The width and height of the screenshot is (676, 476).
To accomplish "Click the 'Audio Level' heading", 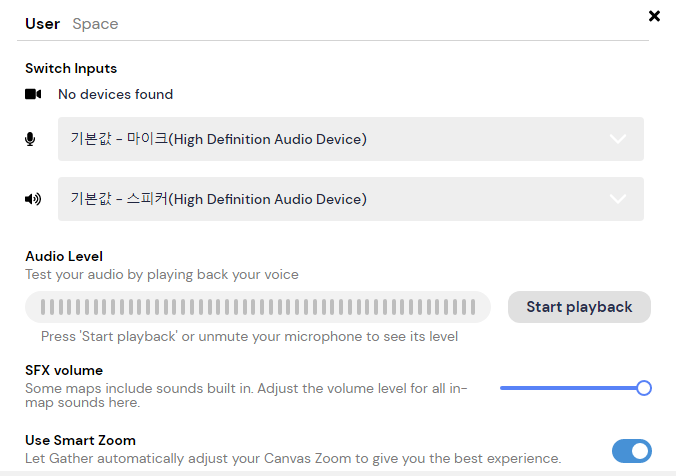I will pos(64,256).
